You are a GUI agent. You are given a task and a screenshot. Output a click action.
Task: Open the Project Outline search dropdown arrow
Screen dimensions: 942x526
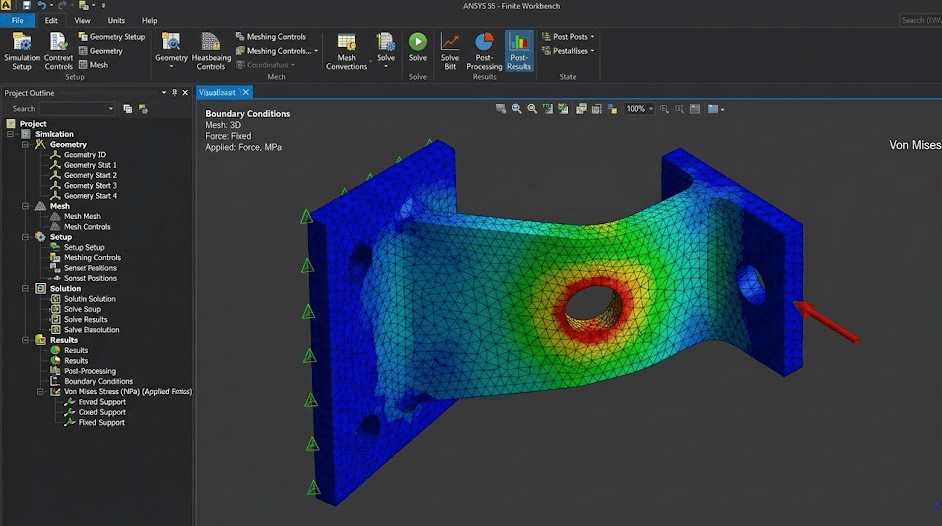click(111, 109)
